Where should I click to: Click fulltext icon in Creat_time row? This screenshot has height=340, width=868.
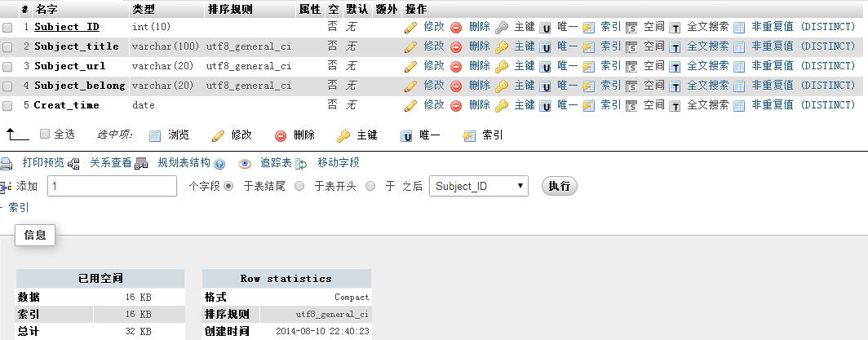tap(675, 106)
